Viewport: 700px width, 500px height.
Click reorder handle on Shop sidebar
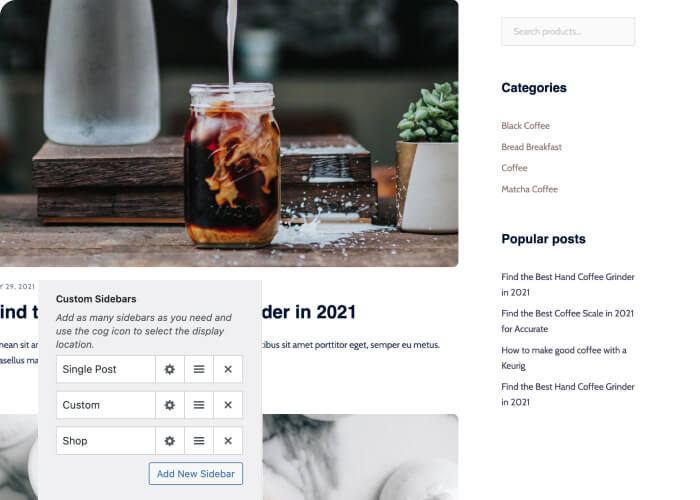(199, 441)
